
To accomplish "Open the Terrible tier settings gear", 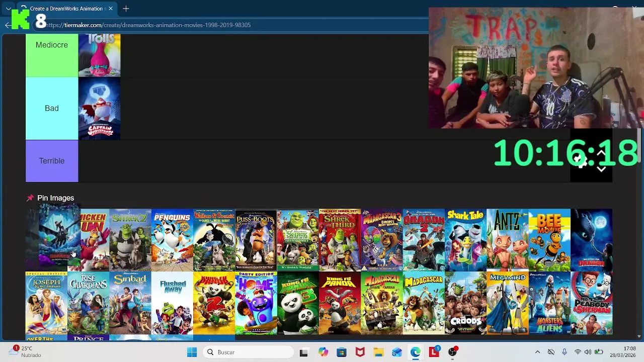I will pos(581,161).
